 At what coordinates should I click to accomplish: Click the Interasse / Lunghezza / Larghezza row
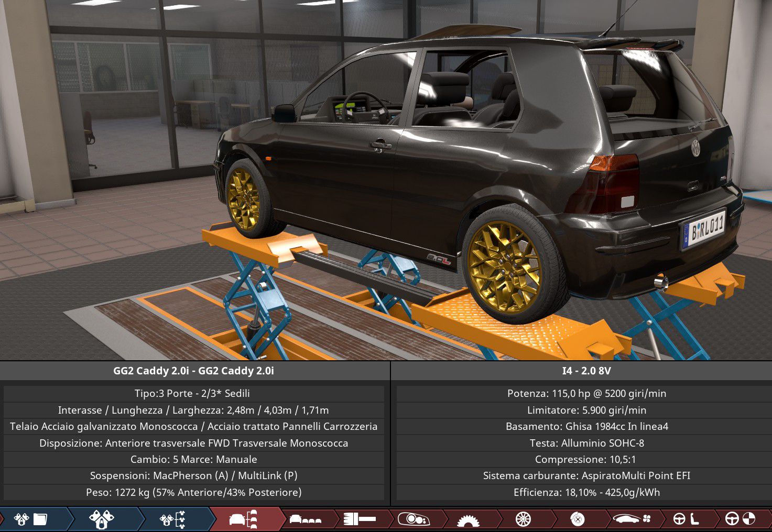[193, 410]
